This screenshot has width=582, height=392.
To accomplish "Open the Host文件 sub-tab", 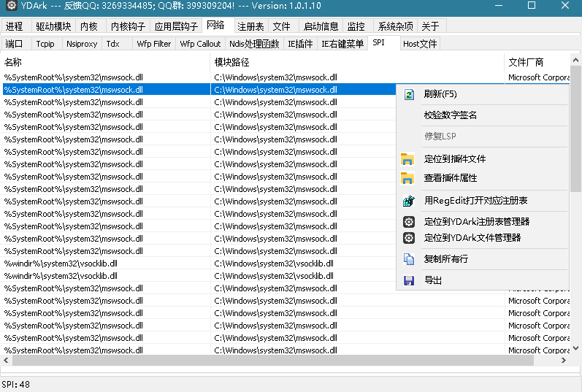I will [420, 44].
